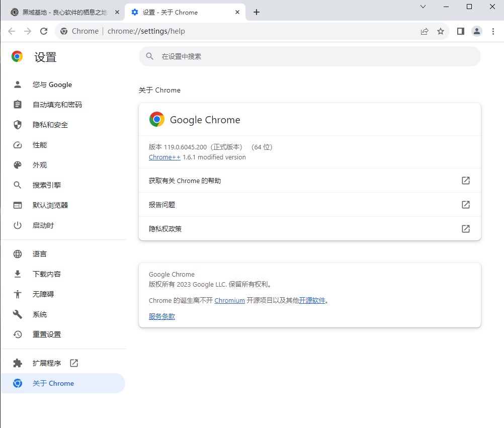The height and width of the screenshot is (428, 504).
Task: Open 系统 settings section
Action: click(63, 314)
